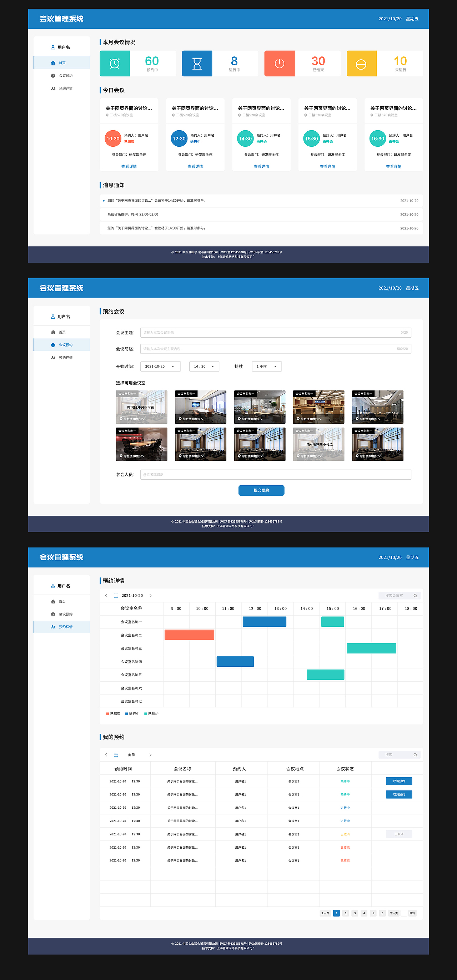Select highlighted 预约详情 in the 预约详情 page sidebar
This screenshot has width=457, height=980.
(62, 627)
